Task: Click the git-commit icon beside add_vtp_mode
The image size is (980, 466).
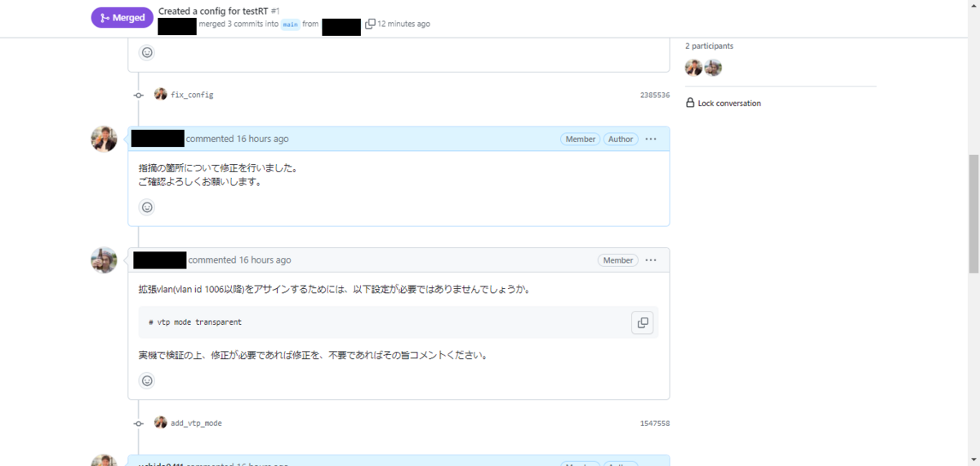Action: click(x=139, y=424)
